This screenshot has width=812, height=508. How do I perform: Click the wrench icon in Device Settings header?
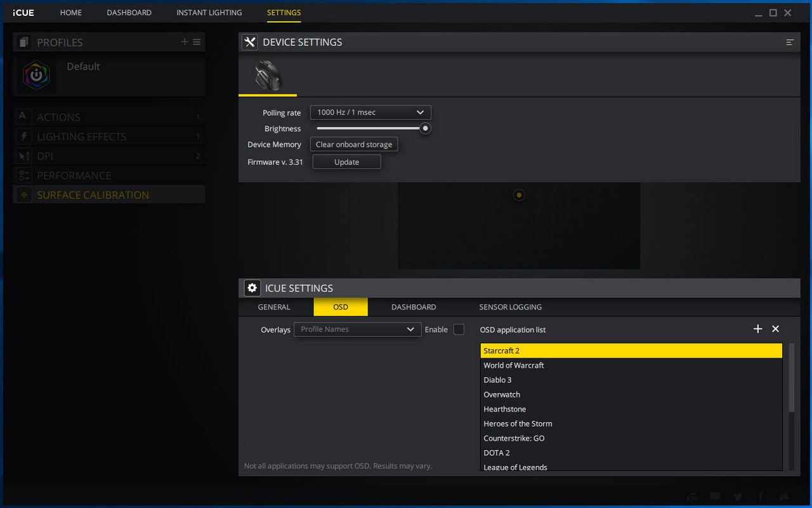[249, 42]
